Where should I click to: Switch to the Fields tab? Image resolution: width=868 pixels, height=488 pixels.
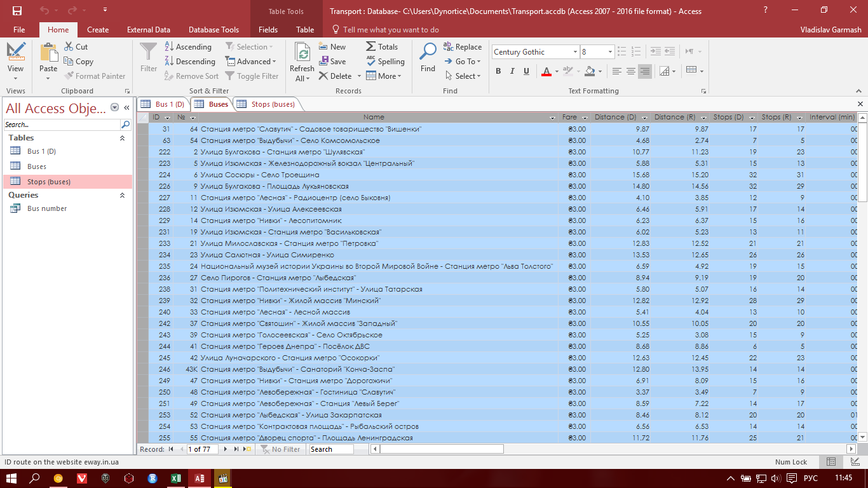point(268,30)
